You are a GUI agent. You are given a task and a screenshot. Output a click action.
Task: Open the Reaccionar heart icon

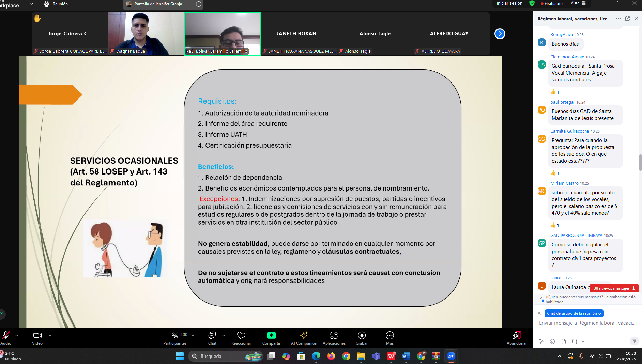(x=241, y=336)
